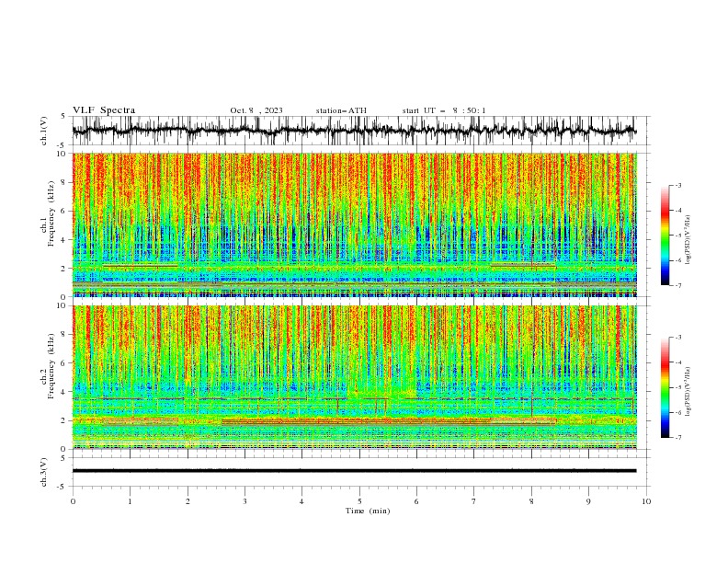Click the "VLF Spectra" plot title
The height and width of the screenshot is (563, 728).
pos(104,110)
